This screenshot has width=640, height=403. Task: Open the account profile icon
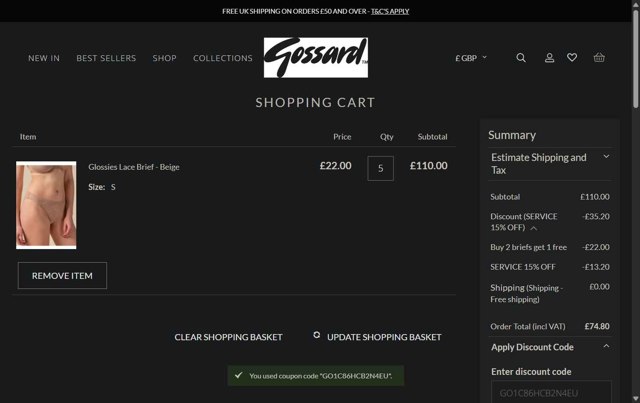coord(549,58)
